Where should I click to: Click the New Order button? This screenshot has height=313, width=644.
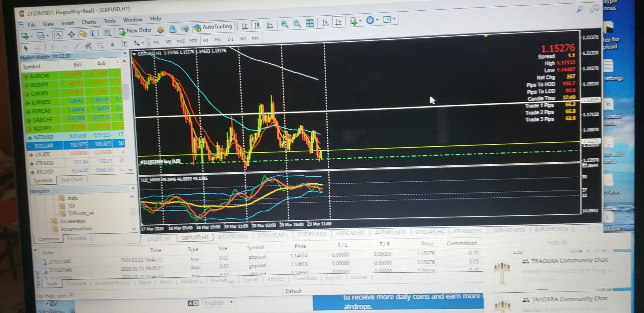pyautogui.click(x=136, y=31)
